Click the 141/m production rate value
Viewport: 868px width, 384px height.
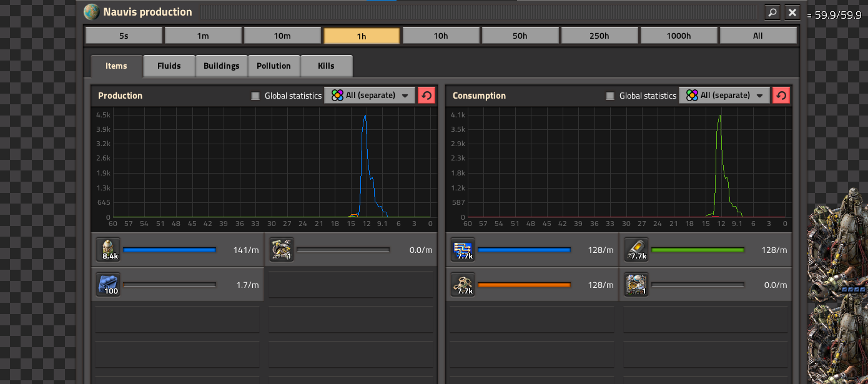pos(246,250)
